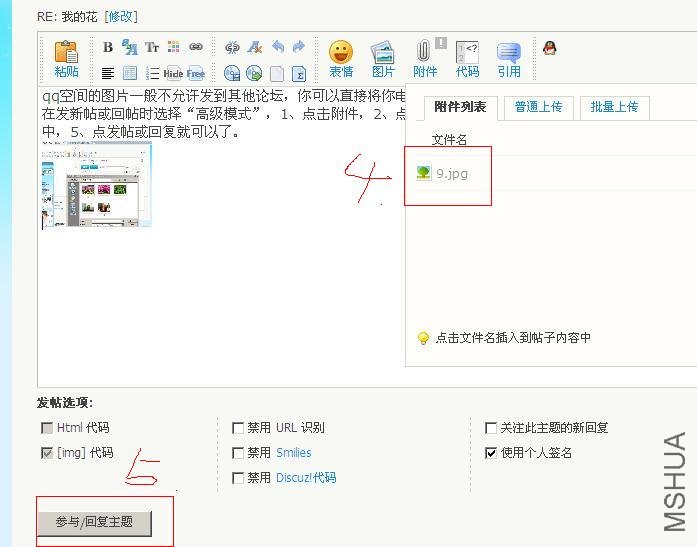697x547 pixels.
Task: Uncheck the 使用个人签名 checkbox
Action: (x=491, y=453)
